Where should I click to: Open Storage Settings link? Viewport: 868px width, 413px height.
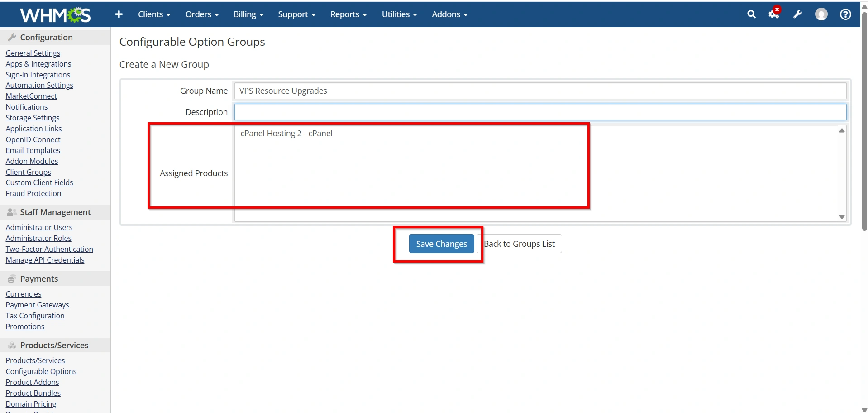[33, 118]
